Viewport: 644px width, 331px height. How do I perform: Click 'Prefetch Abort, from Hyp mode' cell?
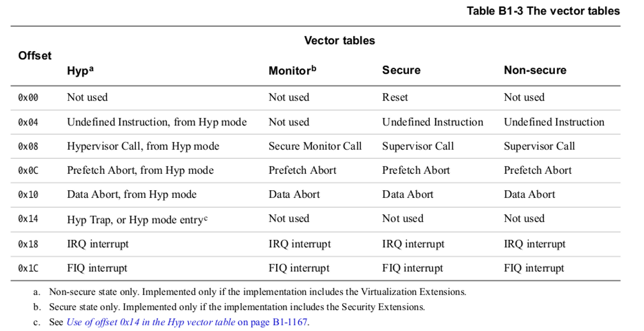pos(140,171)
